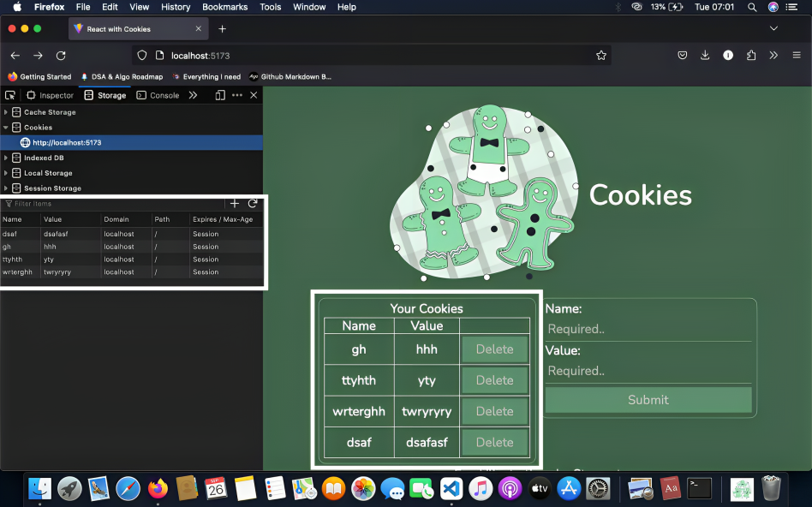
Task: Expand the Indexed DB storage tree
Action: 6,158
